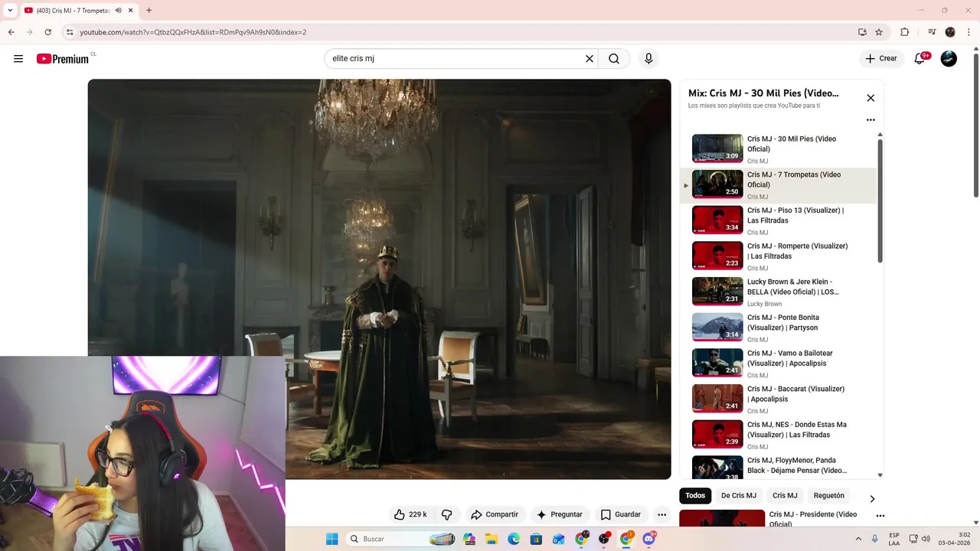
Task: Go to the YouTube Premium home logo
Action: pos(63,59)
